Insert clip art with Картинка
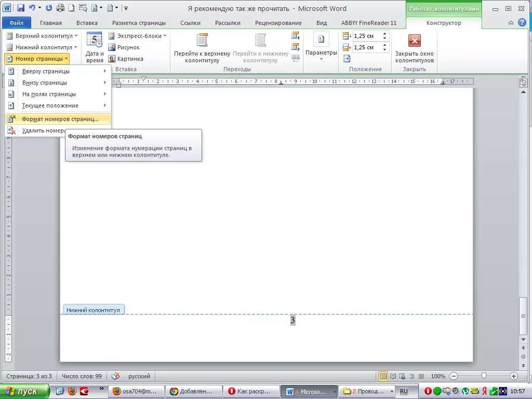532x399 pixels. [x=126, y=59]
